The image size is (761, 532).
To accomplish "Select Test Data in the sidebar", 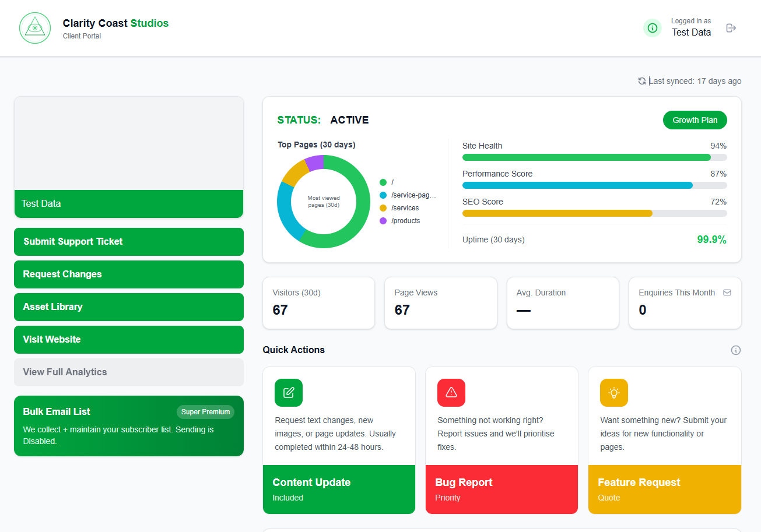I will [128, 204].
